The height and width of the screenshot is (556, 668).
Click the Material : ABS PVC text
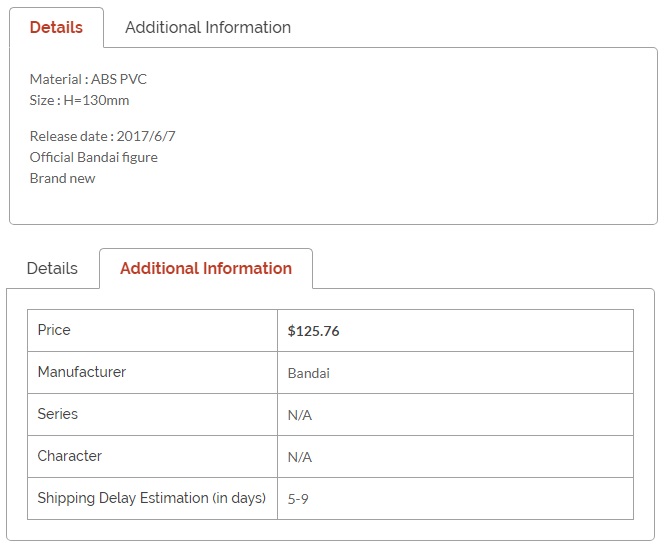(x=88, y=79)
